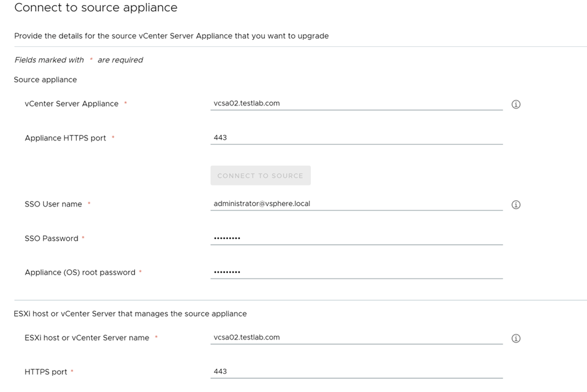This screenshot has width=587, height=392.
Task: Click the 'SSO User name' label
Action: 53,204
